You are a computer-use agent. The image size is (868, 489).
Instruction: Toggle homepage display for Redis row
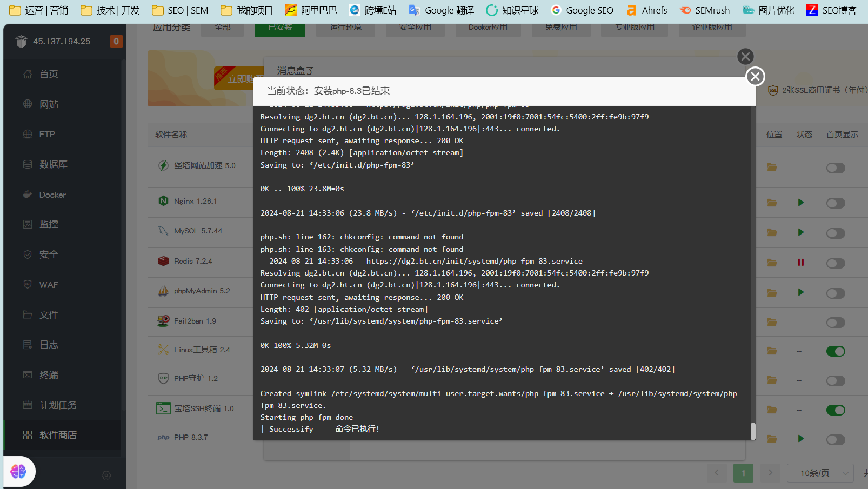coord(836,263)
